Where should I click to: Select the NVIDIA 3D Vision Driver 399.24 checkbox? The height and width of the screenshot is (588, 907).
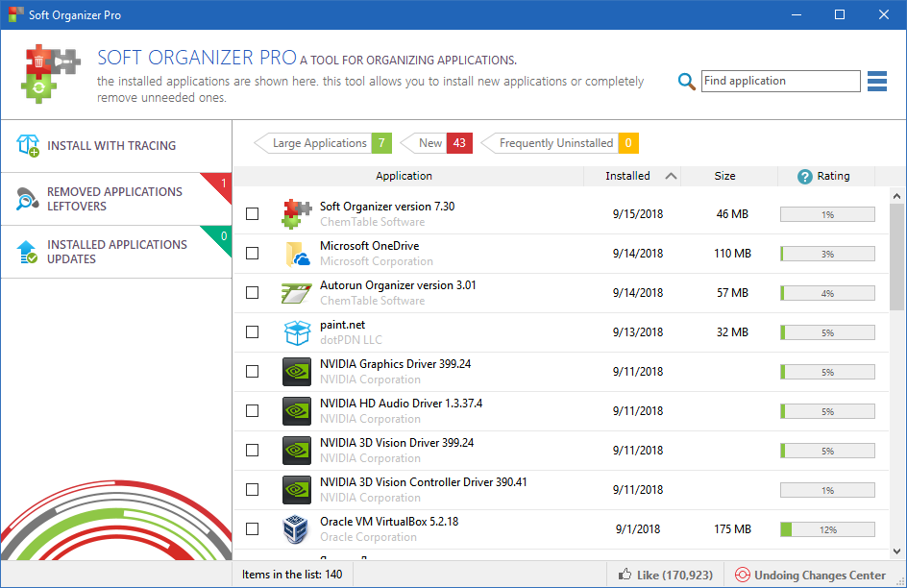point(252,450)
